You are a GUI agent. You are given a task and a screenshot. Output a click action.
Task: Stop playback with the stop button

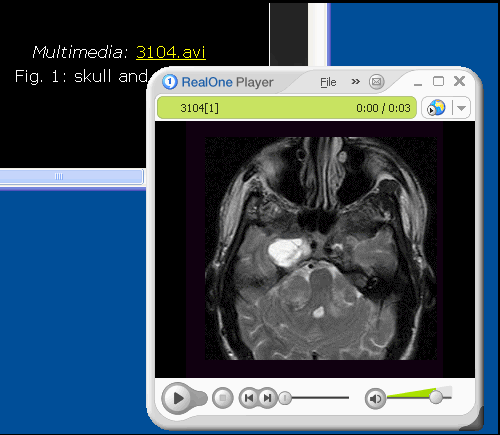click(223, 398)
